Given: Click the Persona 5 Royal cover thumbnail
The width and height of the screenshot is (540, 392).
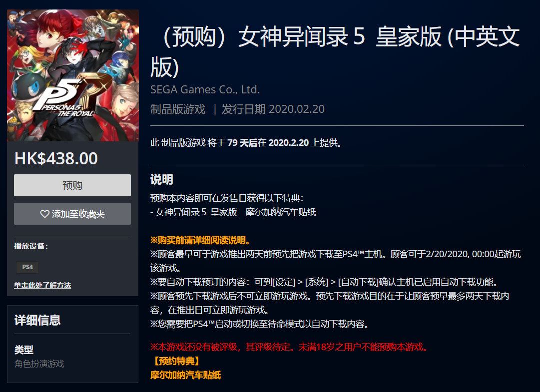Looking at the screenshot, I should [72, 75].
